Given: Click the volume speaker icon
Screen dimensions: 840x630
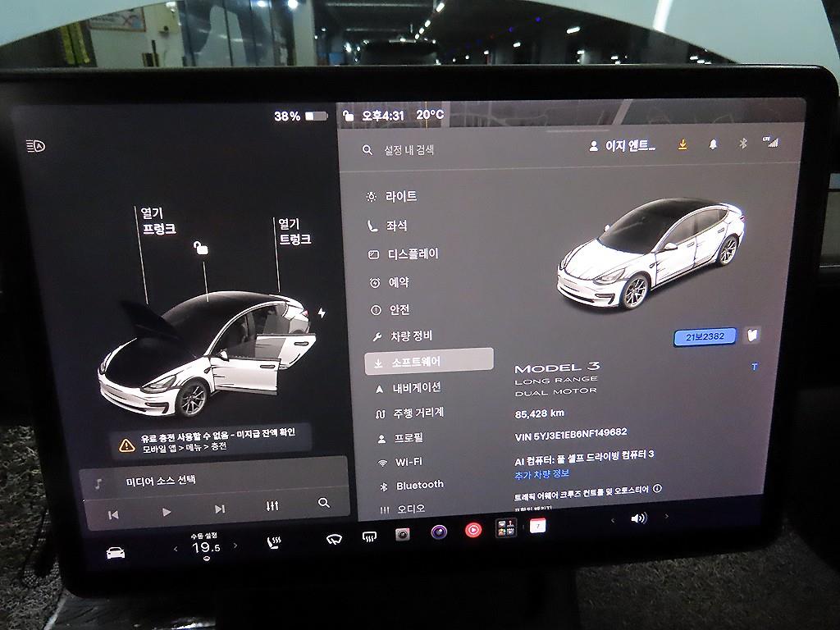Looking at the screenshot, I should tap(638, 518).
